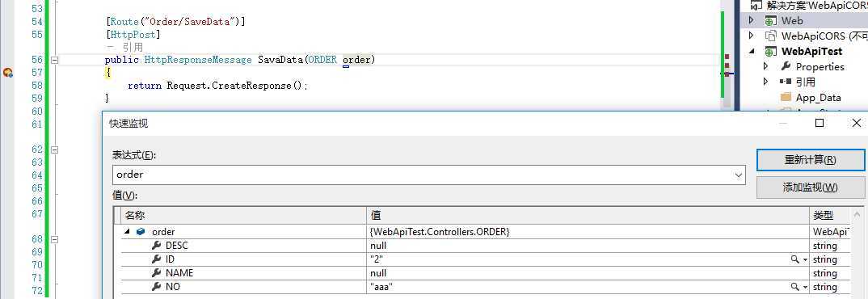The height and width of the screenshot is (299, 868).
Task: Click the breakpoint icon on line 57
Action: 8,73
